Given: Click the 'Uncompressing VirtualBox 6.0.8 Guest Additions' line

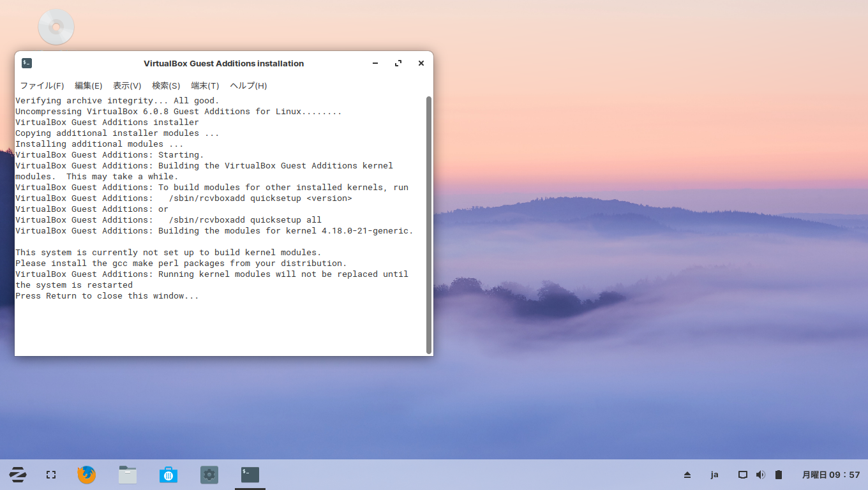Looking at the screenshot, I should point(179,112).
